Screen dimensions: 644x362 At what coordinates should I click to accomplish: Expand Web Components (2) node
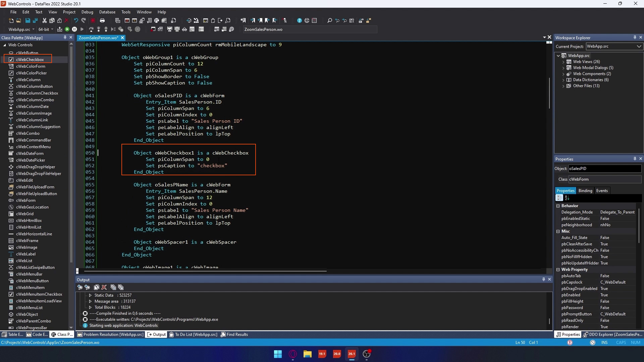pos(563,74)
